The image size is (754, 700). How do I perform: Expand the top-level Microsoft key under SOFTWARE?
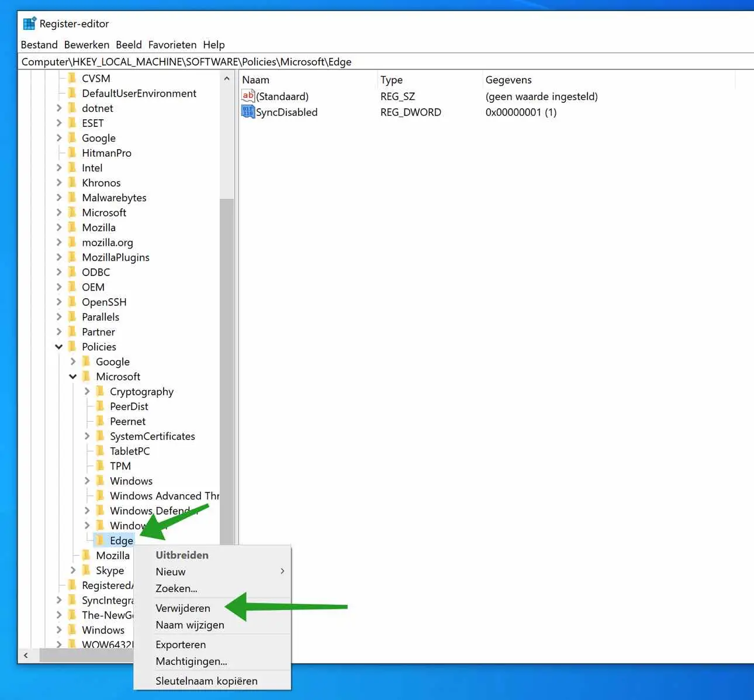[59, 212]
